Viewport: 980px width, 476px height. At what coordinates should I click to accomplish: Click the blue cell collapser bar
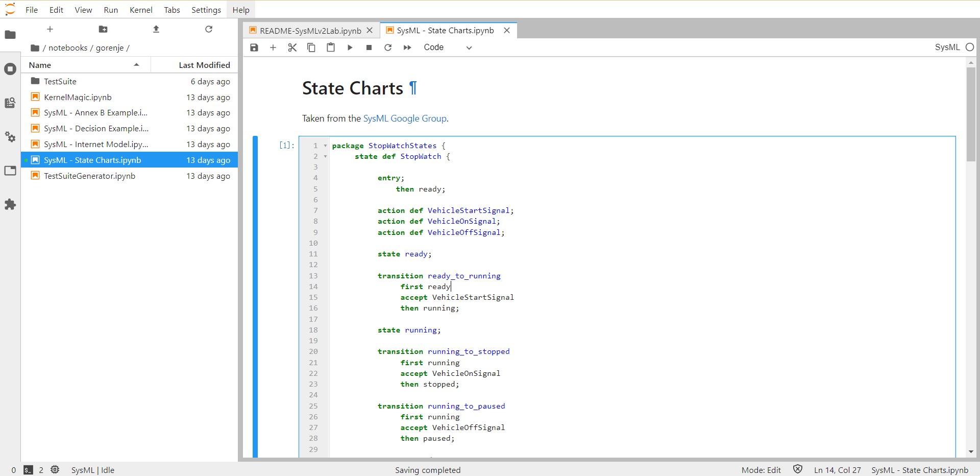[x=255, y=296]
